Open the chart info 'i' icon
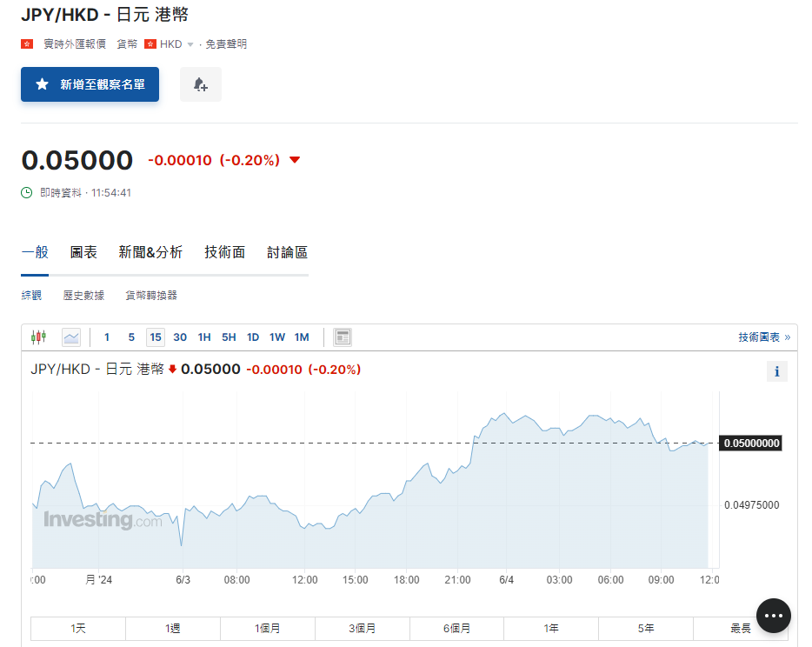 [x=776, y=371]
